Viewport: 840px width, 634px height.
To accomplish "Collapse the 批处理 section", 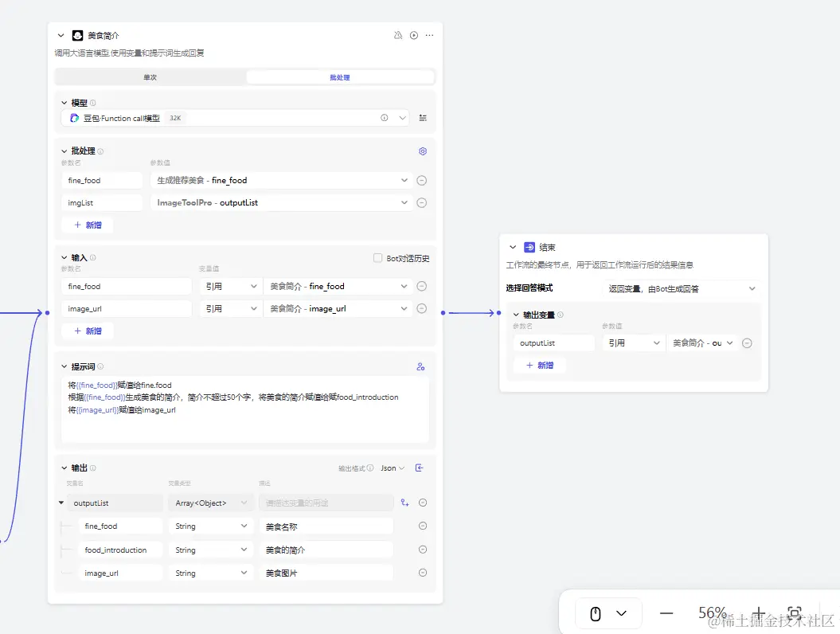I will point(64,151).
